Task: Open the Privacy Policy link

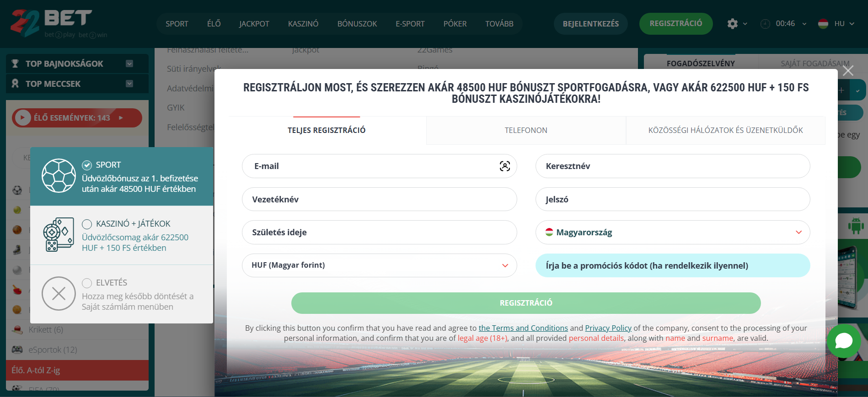Action: pos(608,328)
